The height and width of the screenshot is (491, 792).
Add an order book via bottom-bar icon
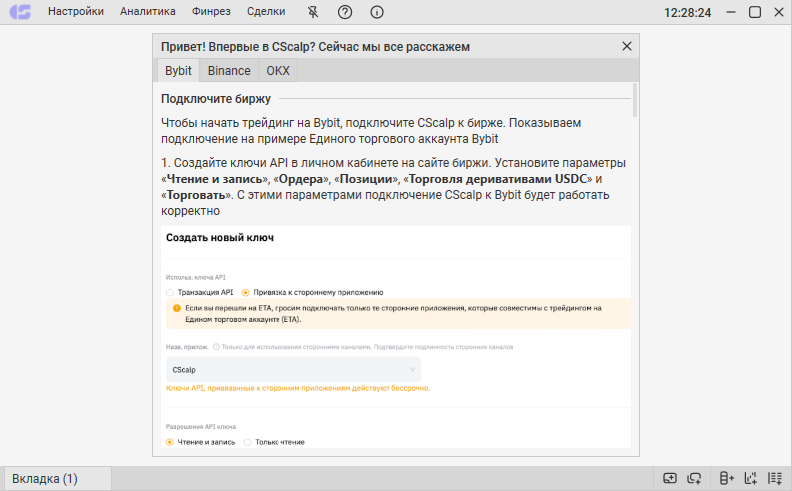point(726,478)
